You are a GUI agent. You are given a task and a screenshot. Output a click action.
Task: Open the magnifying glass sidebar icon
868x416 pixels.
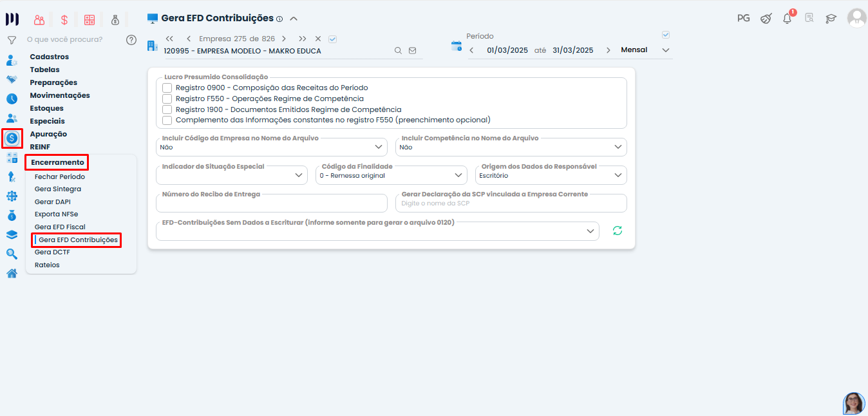point(12,254)
